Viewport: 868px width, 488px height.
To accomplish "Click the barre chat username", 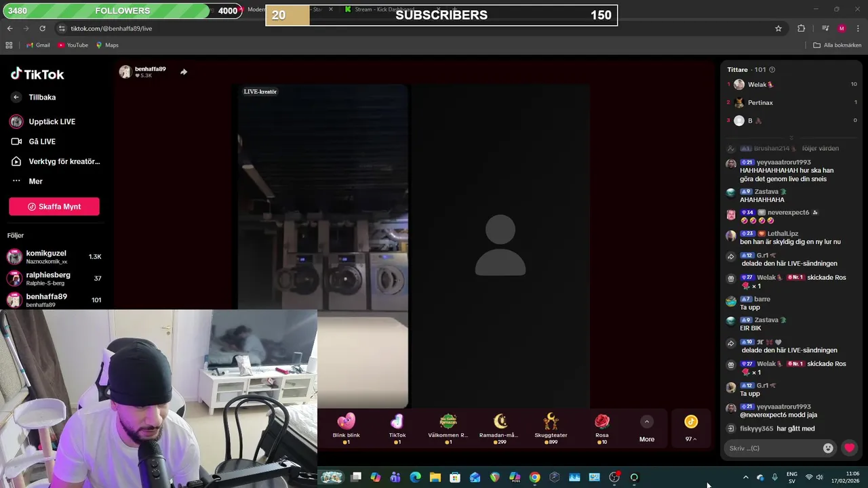I will 762,300.
